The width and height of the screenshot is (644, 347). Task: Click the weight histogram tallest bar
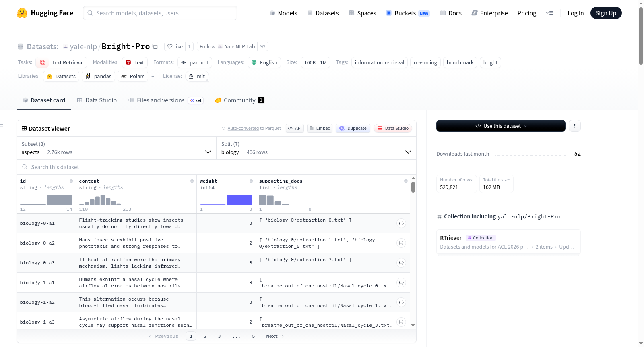pos(239,200)
